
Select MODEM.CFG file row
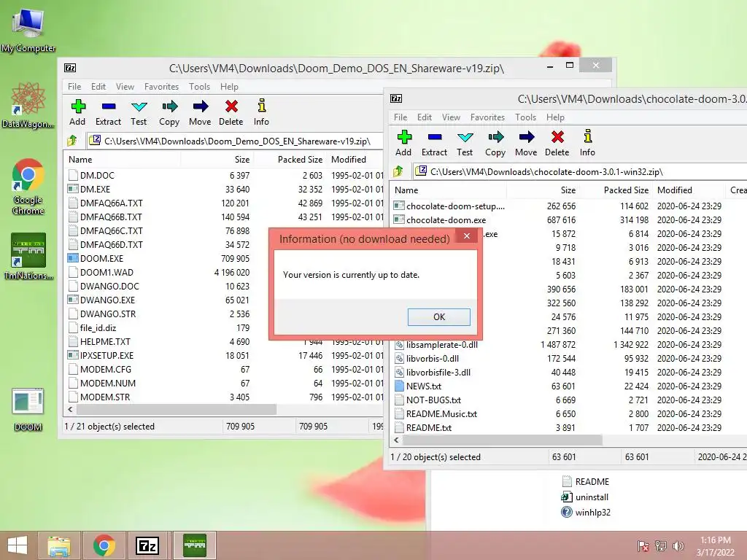(224, 369)
